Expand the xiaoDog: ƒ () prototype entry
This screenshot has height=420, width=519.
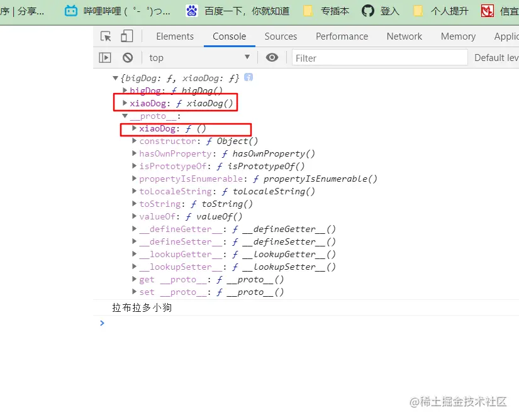point(134,128)
